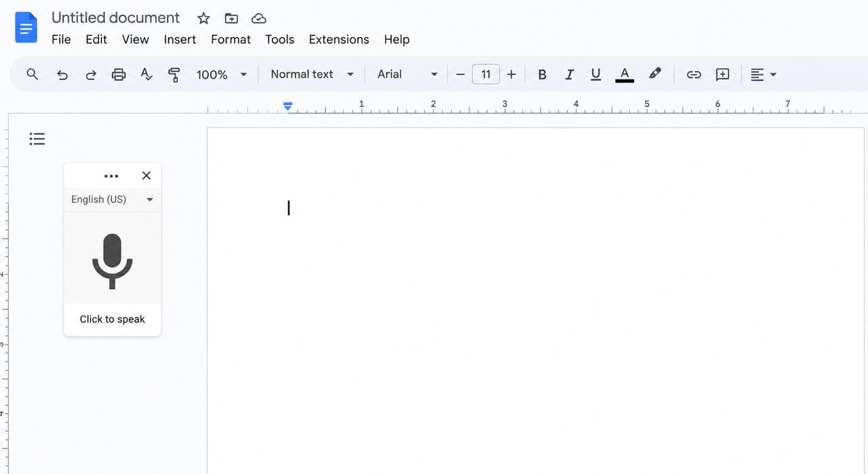Open the search the menus magnifier
Screen dimensions: 868x474
tap(32, 74)
